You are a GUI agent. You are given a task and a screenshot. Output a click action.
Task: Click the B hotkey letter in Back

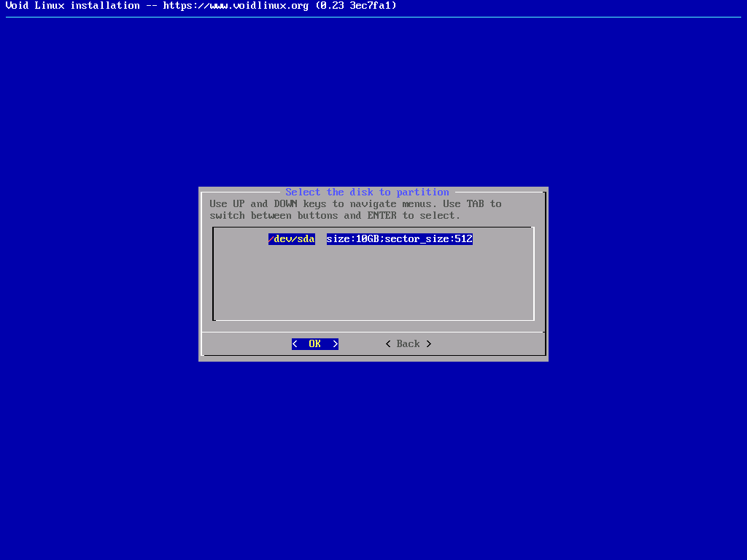[x=400, y=344]
